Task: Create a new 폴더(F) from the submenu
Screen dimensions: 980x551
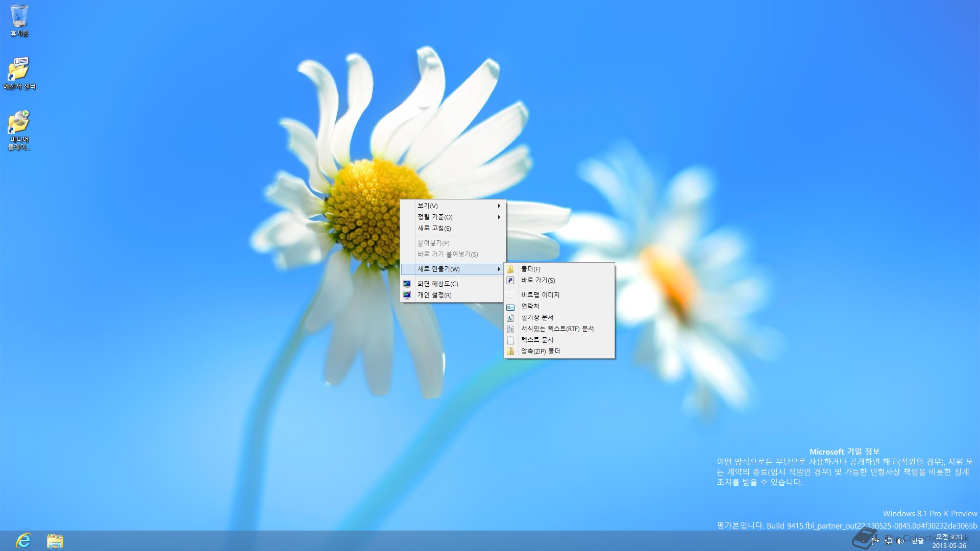Action: pos(559,269)
